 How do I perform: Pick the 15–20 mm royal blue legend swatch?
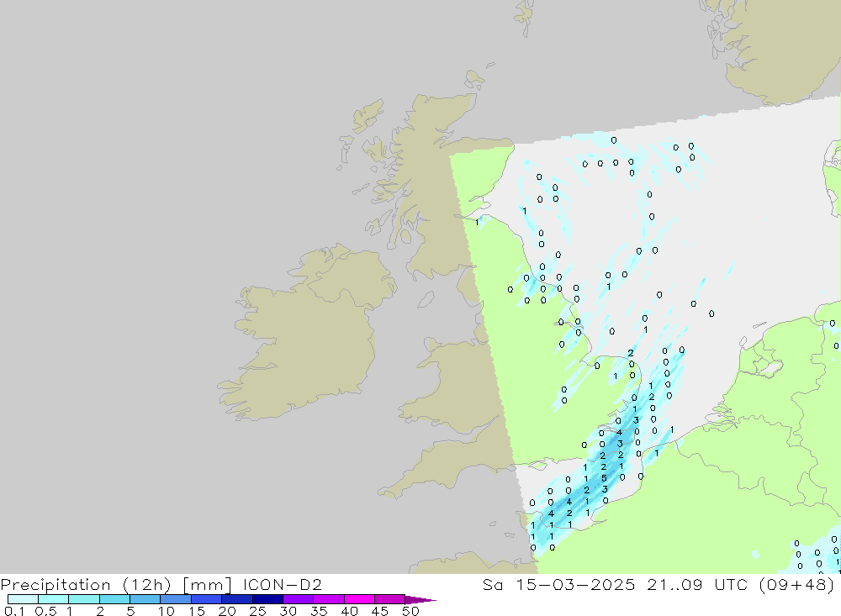pyautogui.click(x=206, y=599)
